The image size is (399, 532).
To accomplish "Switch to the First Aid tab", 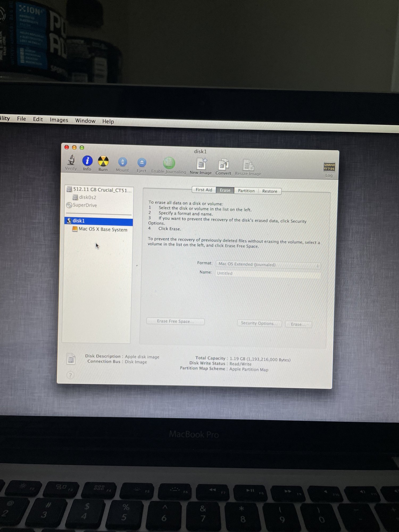I will (x=204, y=190).
